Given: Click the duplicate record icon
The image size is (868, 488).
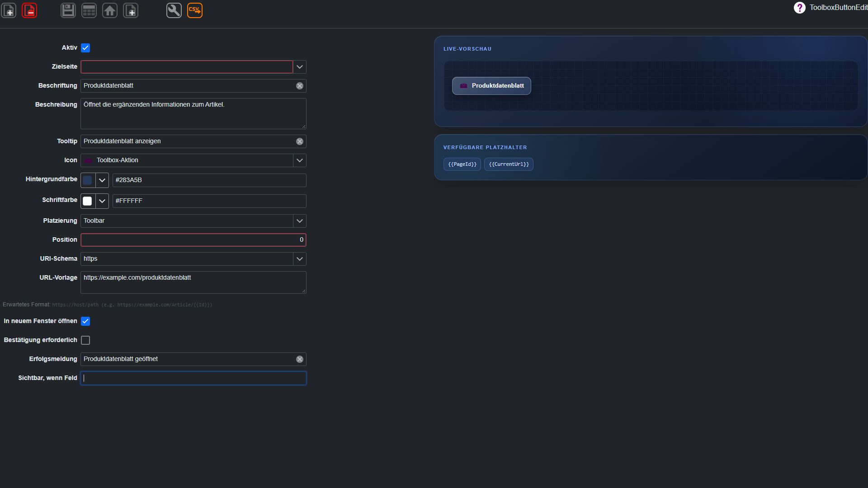Looking at the screenshot, I should (131, 10).
